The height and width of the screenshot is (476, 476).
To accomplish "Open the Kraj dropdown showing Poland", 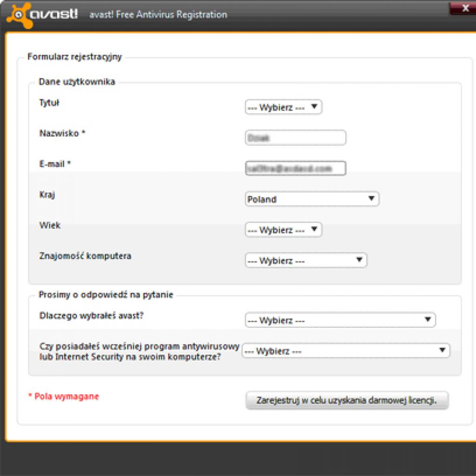I will [312, 199].
